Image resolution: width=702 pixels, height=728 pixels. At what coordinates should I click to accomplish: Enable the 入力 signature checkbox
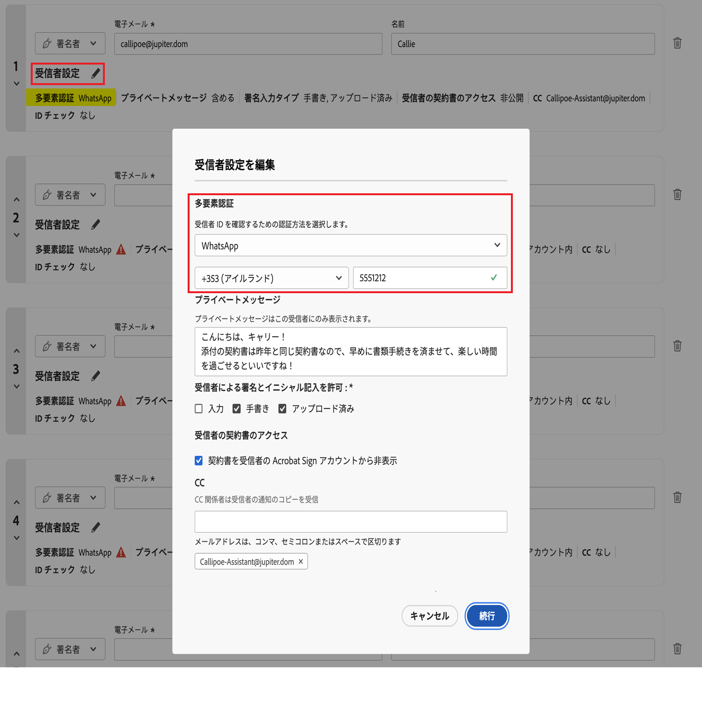(199, 409)
